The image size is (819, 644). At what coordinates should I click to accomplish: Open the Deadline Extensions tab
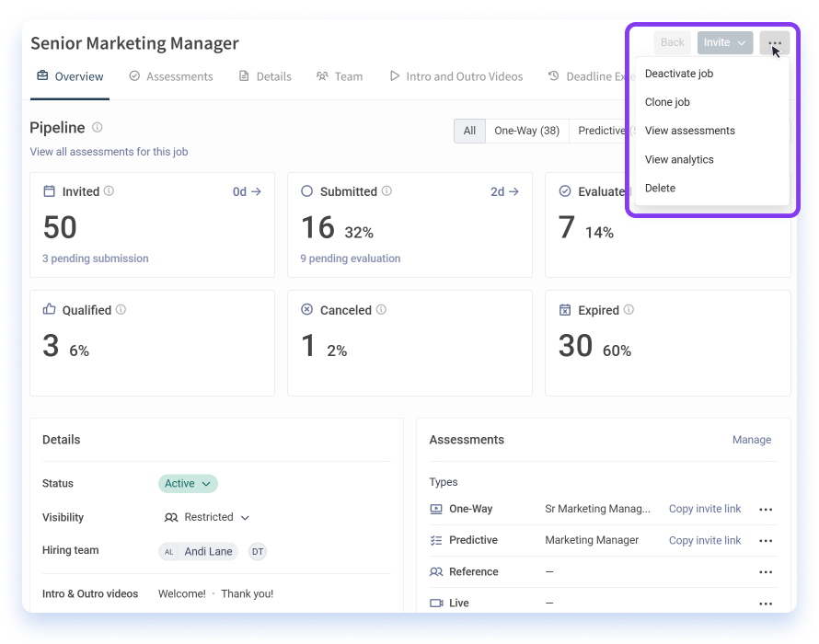pyautogui.click(x=591, y=76)
